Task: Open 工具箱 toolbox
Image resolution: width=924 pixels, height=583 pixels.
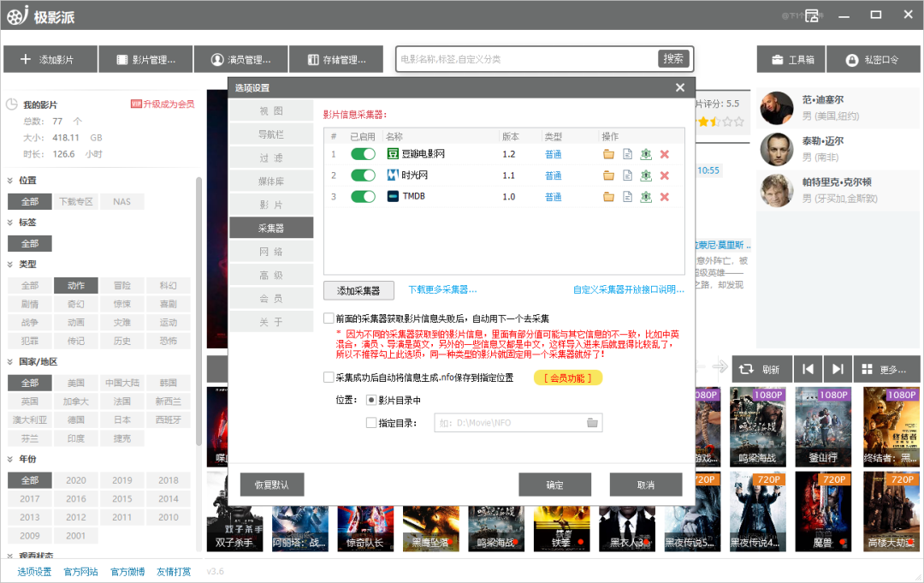Action: tap(791, 60)
